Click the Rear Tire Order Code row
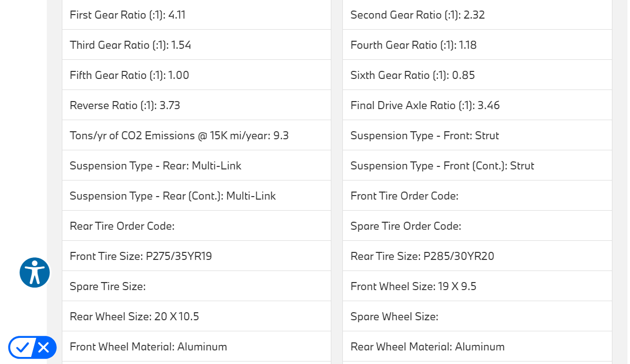Image resolution: width=630 pixels, height=364 pixels. pos(122,226)
